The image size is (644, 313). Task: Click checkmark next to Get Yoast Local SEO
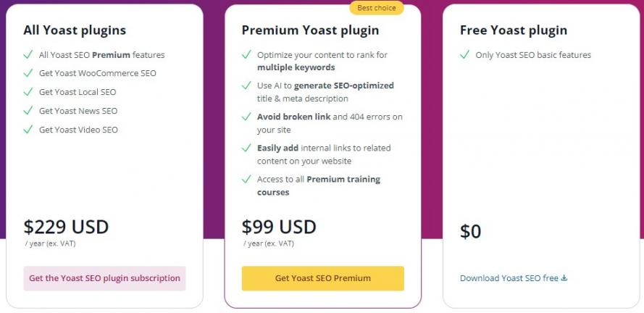tap(28, 92)
